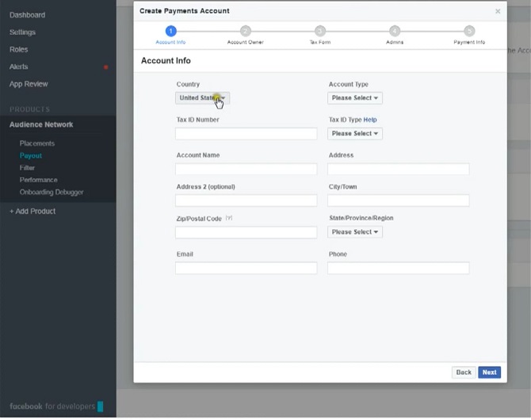Image resolution: width=531 pixels, height=420 pixels.
Task: Open the Tax ID Type dropdown
Action: (355, 133)
